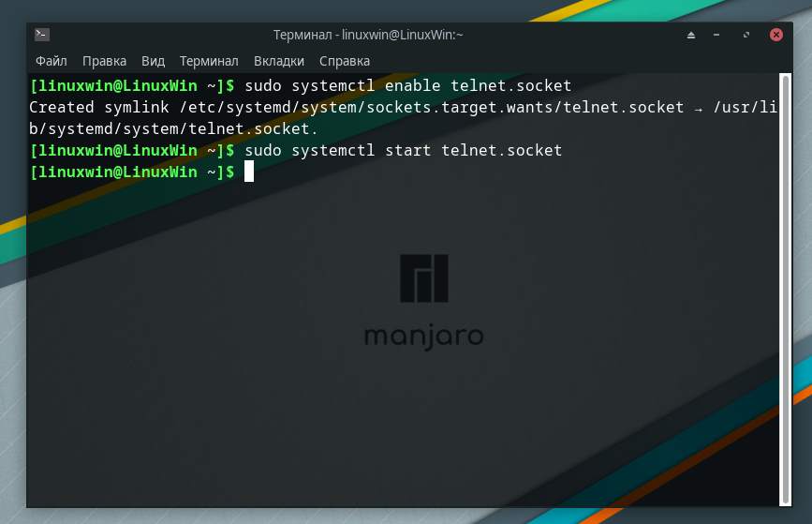Click the terminal icon in the title bar

click(42, 35)
